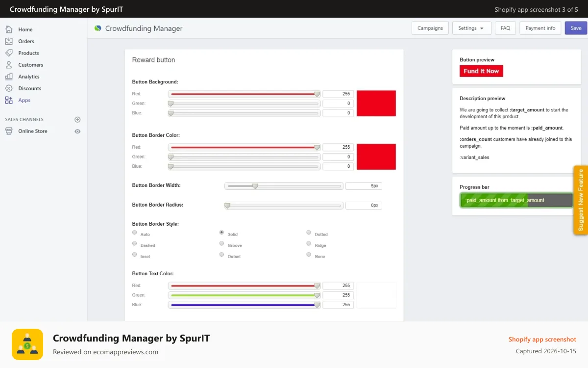This screenshot has height=368, width=588.
Task: Click Button Text Color red slider
Action: [245, 286]
